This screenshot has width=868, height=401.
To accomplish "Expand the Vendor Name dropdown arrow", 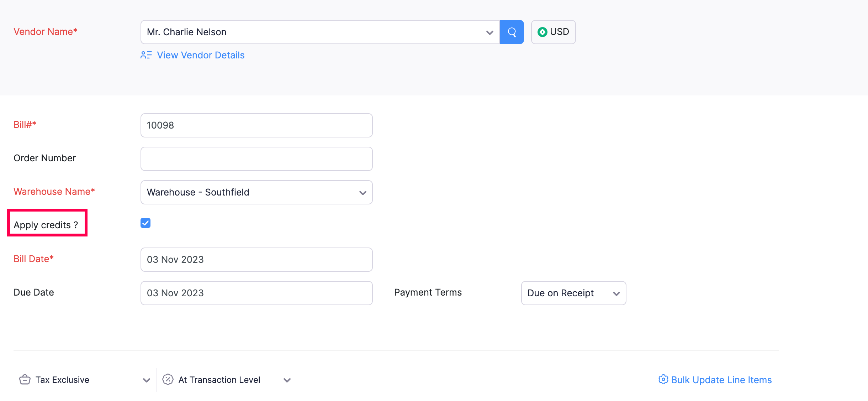I will [489, 32].
